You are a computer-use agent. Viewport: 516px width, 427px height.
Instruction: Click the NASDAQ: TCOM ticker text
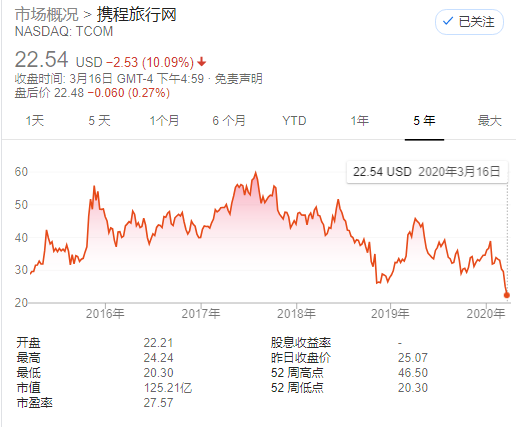(x=64, y=31)
